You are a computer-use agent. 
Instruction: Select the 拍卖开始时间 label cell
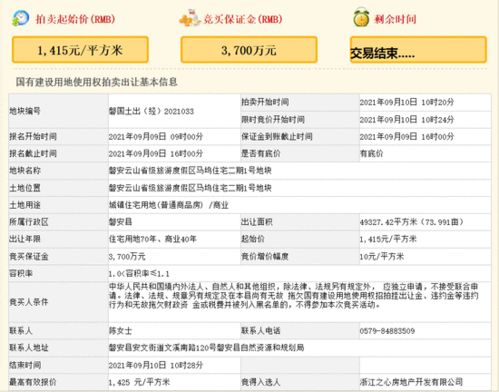(x=300, y=102)
